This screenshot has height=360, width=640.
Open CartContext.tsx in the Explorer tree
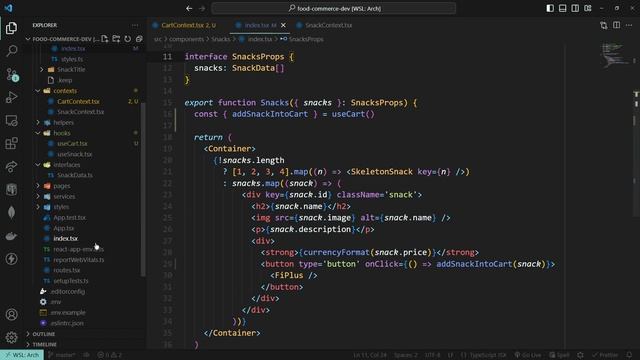(78, 101)
